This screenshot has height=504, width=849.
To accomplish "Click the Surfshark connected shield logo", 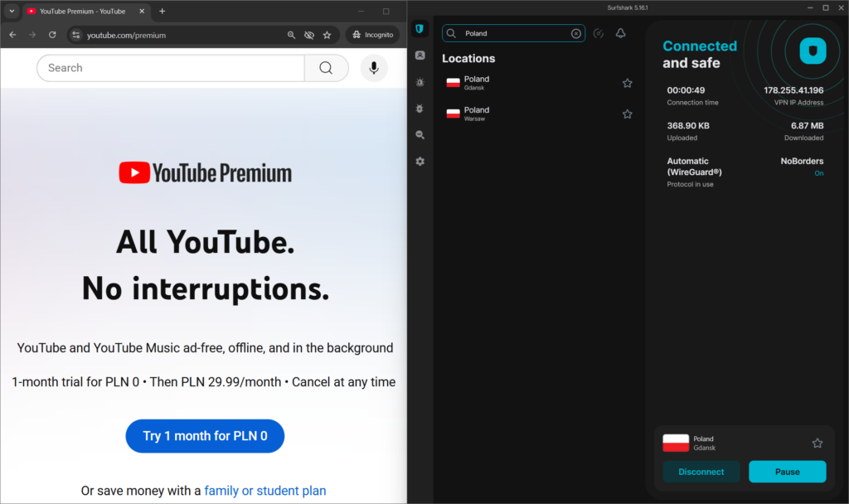I will point(813,51).
